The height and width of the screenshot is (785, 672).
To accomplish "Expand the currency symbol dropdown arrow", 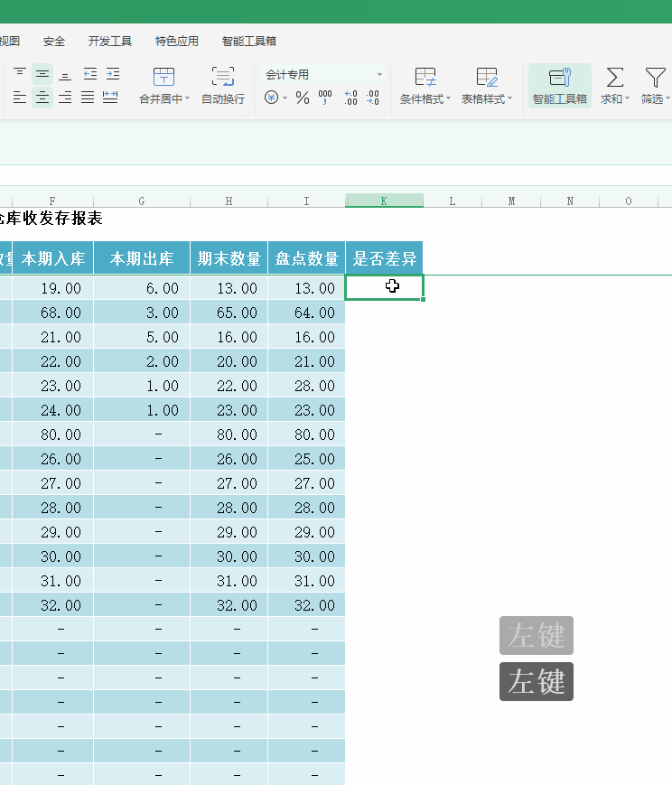I will click(285, 98).
